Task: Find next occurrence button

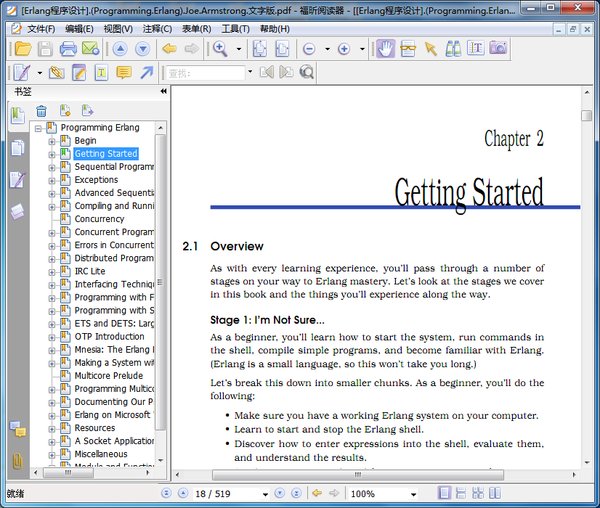Action: 286,72
